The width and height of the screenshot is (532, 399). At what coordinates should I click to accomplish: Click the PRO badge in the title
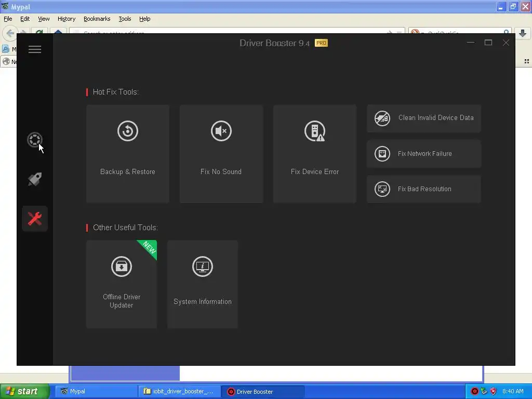point(321,43)
